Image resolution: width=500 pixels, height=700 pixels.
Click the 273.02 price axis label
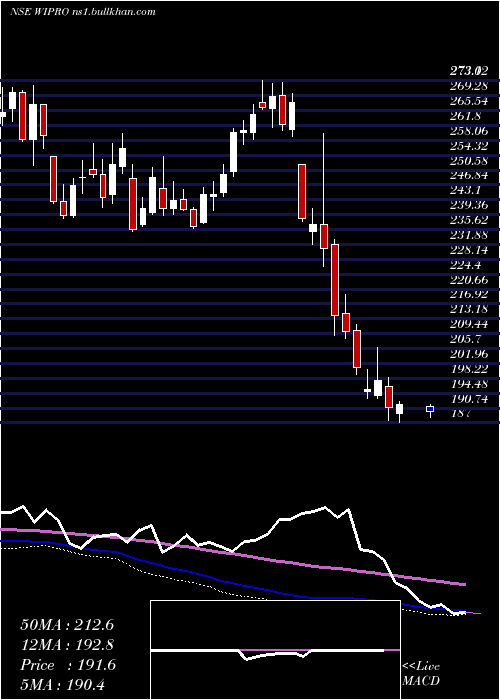469,71
